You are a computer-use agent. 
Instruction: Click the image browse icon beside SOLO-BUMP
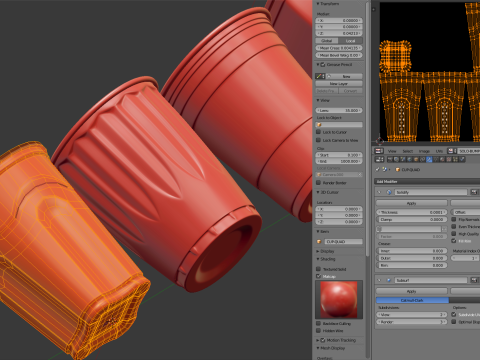pos(452,151)
